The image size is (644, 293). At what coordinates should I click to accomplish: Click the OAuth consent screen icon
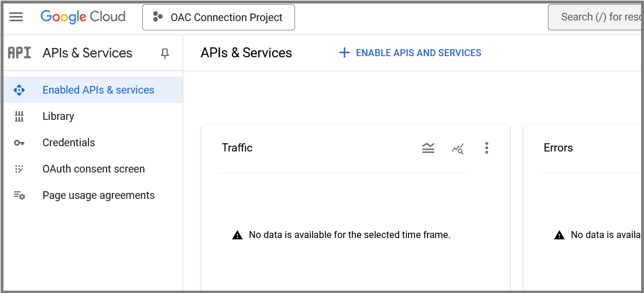(x=19, y=169)
